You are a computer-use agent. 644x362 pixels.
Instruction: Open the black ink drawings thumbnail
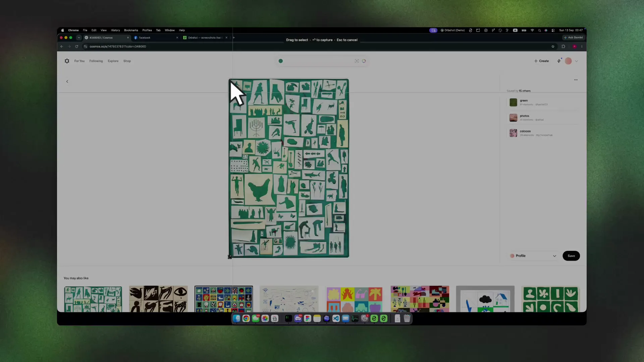click(158, 299)
